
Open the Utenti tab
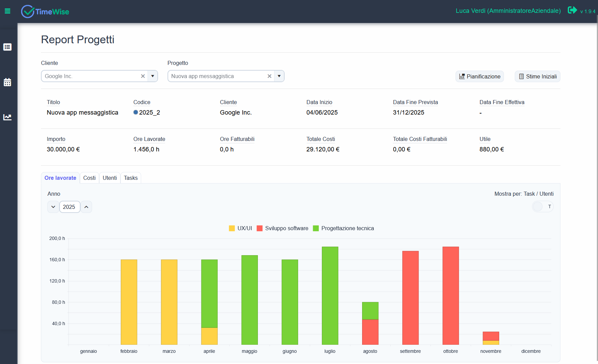tap(110, 177)
